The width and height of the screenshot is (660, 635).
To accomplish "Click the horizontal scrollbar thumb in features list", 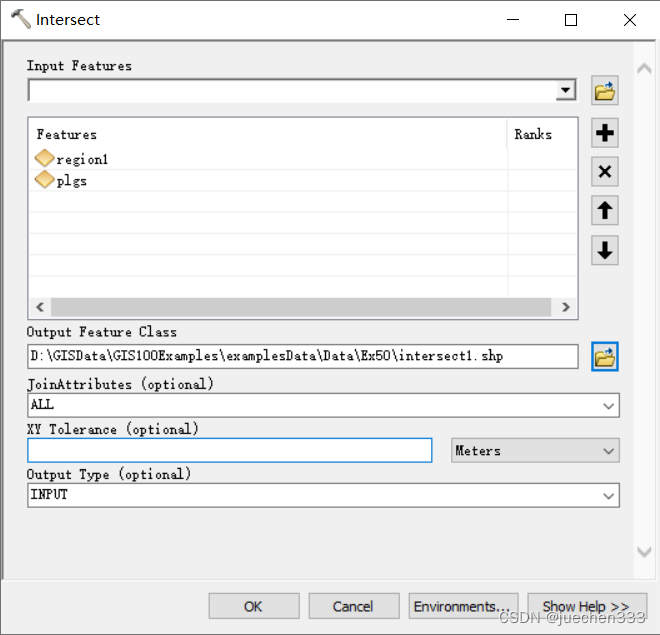I will coord(301,307).
